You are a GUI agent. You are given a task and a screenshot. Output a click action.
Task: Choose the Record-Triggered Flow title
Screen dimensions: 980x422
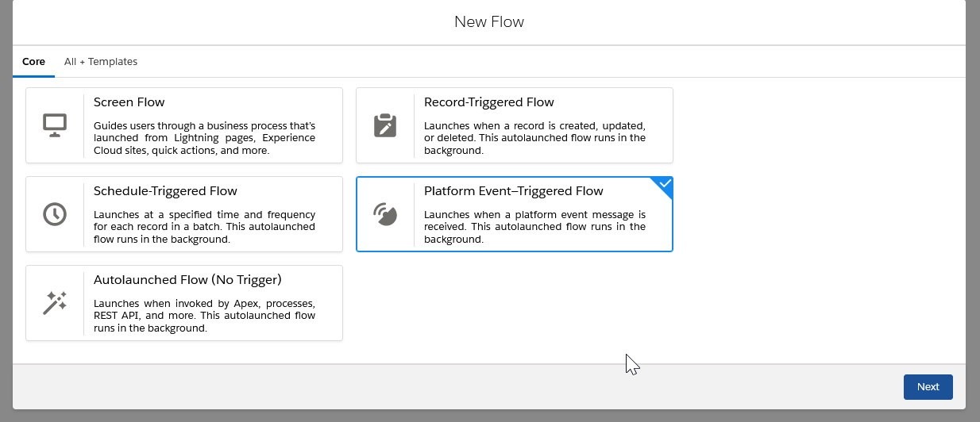point(489,102)
